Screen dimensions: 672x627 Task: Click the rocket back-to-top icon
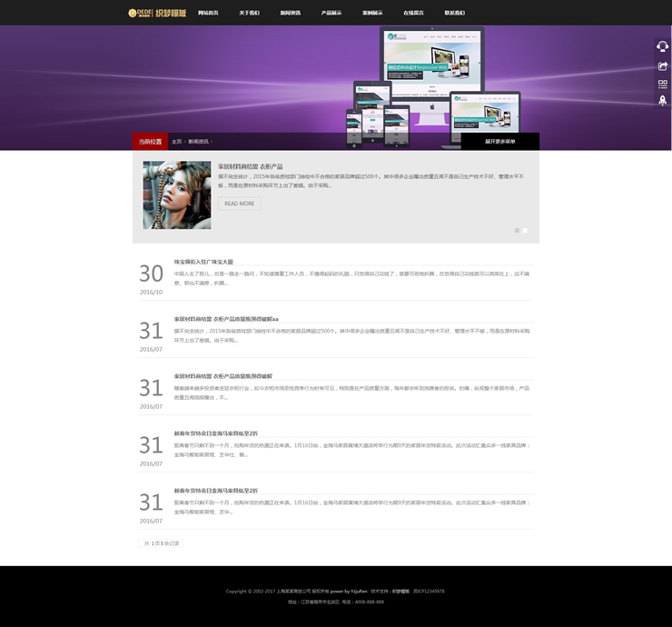coord(662,101)
